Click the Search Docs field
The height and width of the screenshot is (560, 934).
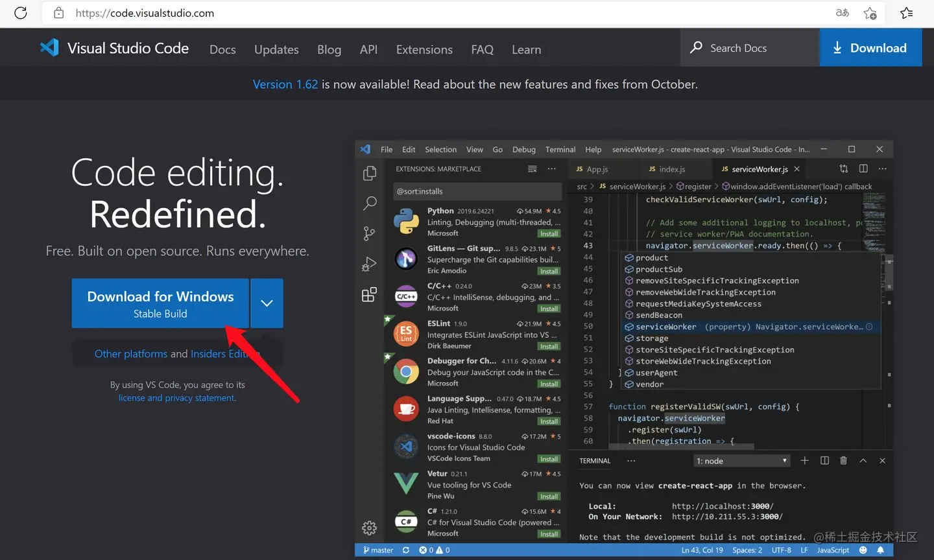point(750,48)
